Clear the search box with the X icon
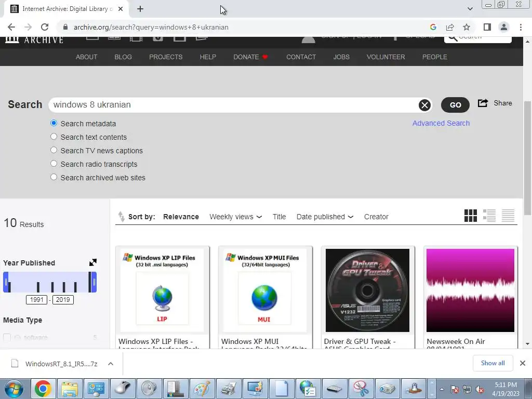Image resolution: width=532 pixels, height=399 pixels. [424, 105]
